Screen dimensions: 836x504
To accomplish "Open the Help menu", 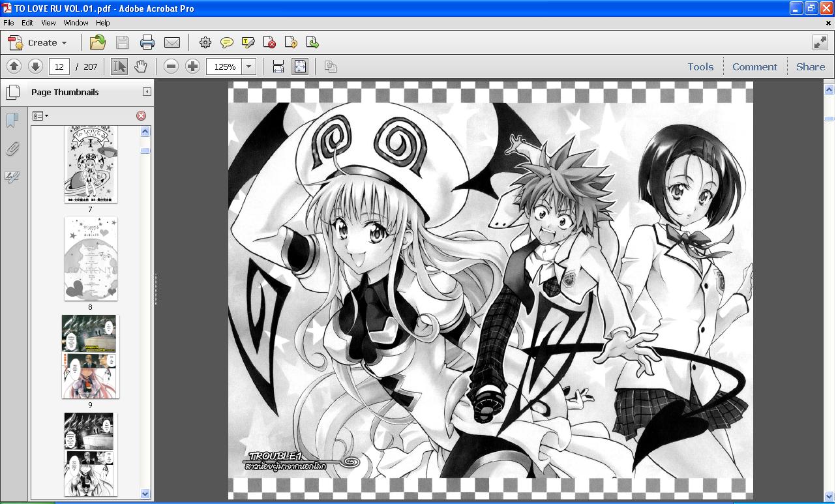I will click(x=103, y=23).
